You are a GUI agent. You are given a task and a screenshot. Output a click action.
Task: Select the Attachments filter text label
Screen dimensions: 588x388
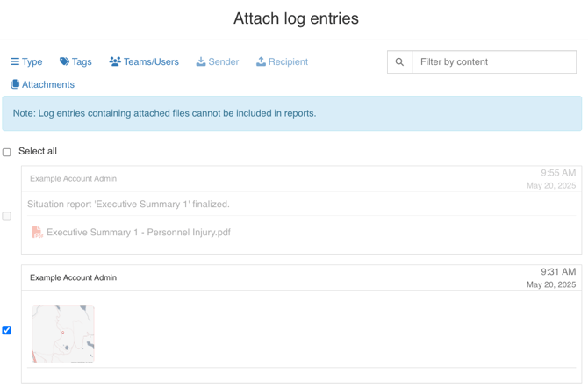[48, 85]
